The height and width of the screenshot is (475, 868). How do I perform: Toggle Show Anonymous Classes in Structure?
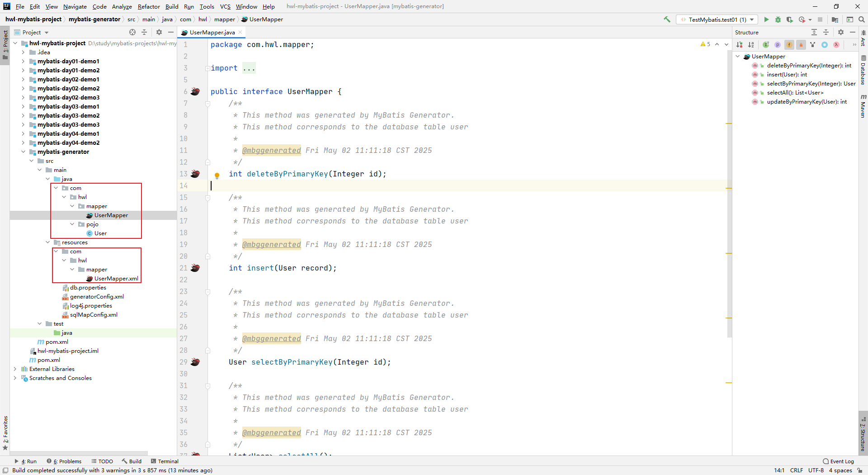[825, 45]
